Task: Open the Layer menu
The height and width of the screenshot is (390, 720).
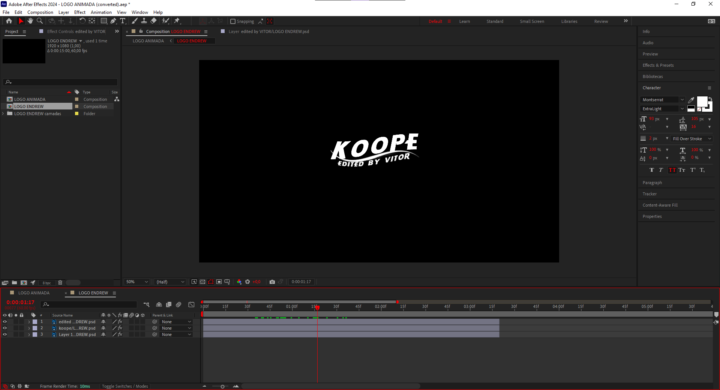Action: coord(63,12)
